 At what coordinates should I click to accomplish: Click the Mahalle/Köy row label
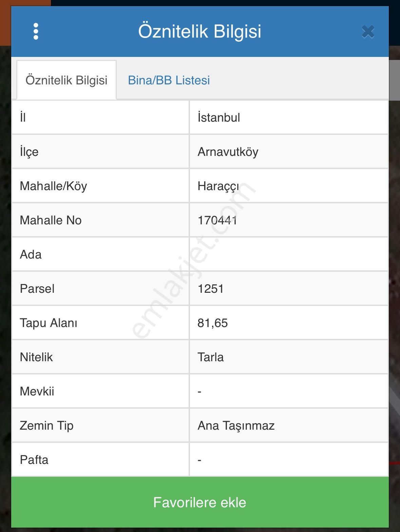[54, 186]
